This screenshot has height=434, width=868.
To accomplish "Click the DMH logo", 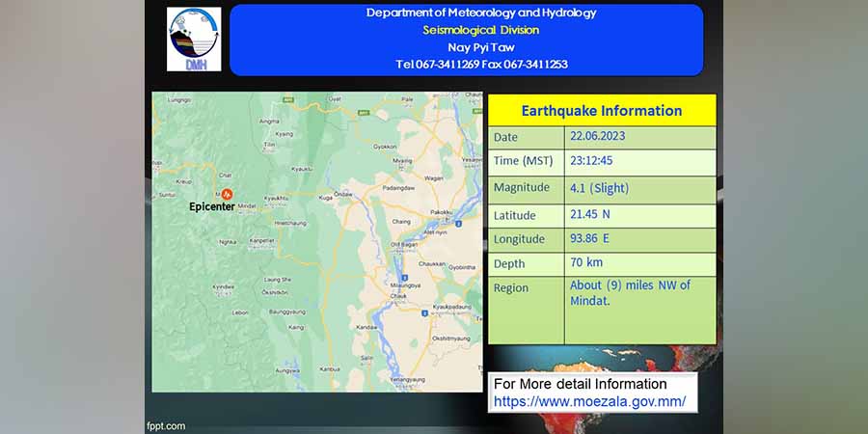I will pyautogui.click(x=194, y=40).
